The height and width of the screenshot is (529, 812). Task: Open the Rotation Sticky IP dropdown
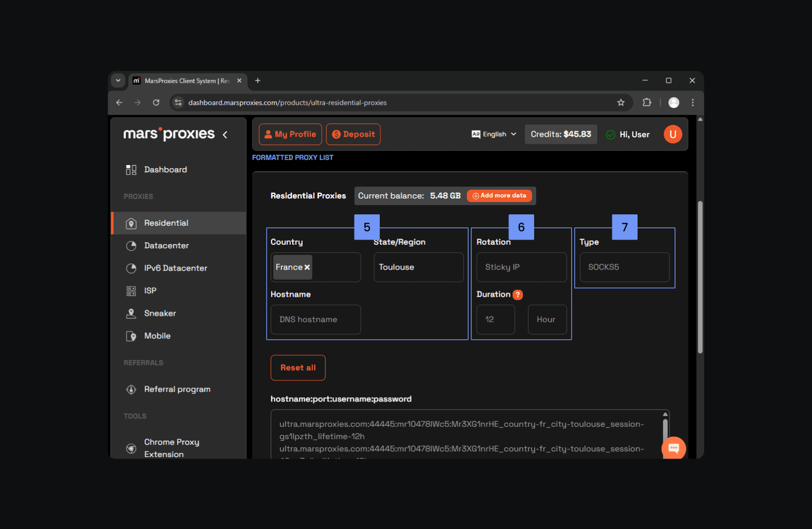pos(522,267)
